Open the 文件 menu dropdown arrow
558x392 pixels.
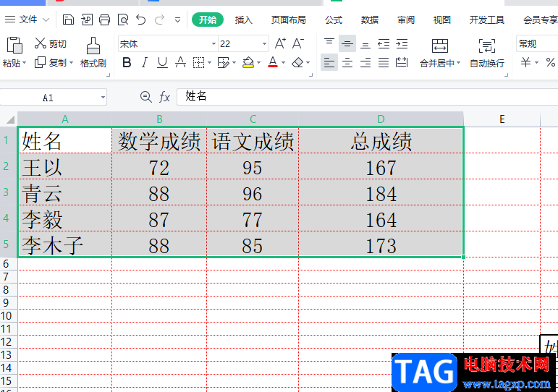tap(46, 20)
